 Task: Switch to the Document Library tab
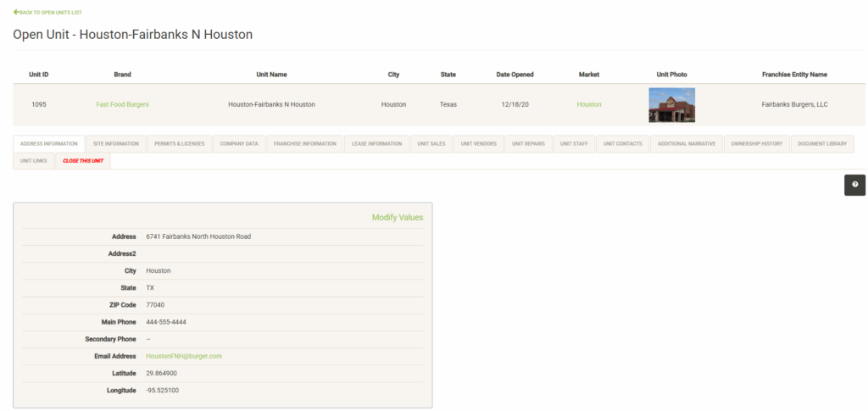tap(822, 144)
